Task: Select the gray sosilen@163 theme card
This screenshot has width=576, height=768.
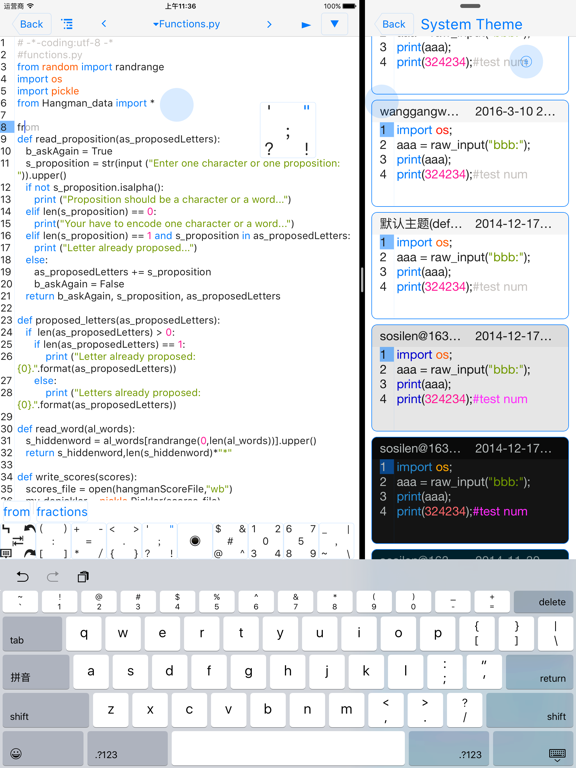Action: [x=470, y=378]
